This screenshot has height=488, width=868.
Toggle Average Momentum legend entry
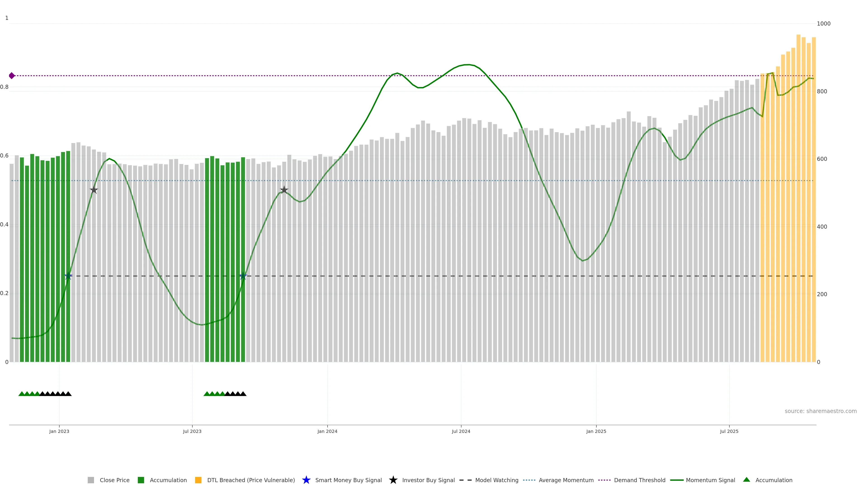(x=566, y=480)
